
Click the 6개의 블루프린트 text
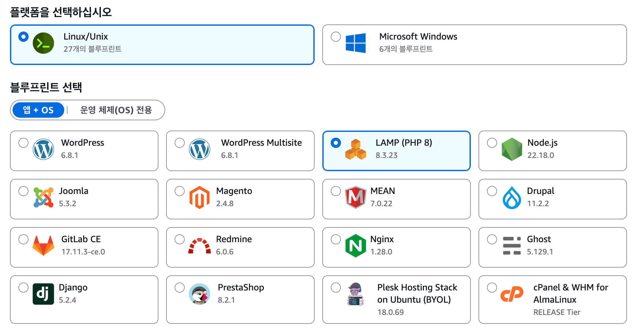tap(406, 49)
